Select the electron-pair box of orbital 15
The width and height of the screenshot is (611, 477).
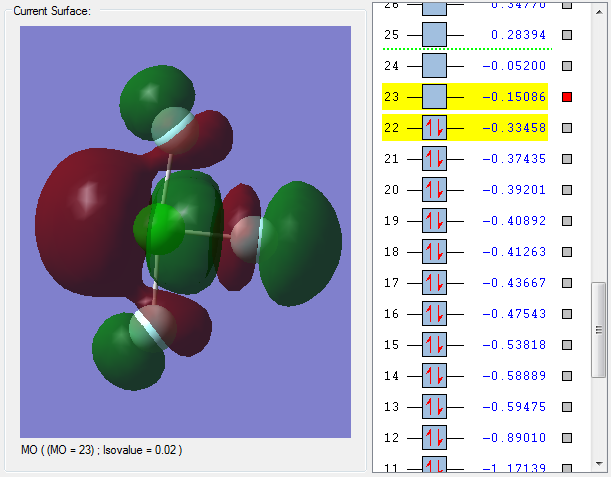coord(434,345)
